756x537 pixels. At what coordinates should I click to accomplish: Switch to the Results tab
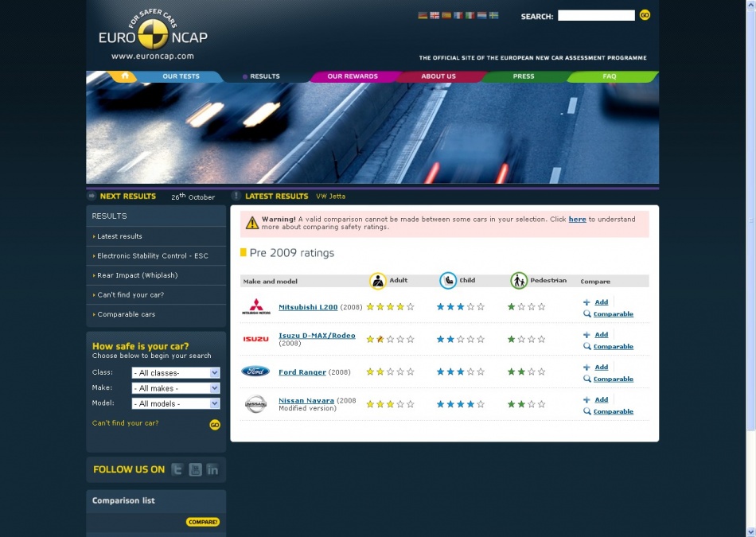click(x=264, y=76)
